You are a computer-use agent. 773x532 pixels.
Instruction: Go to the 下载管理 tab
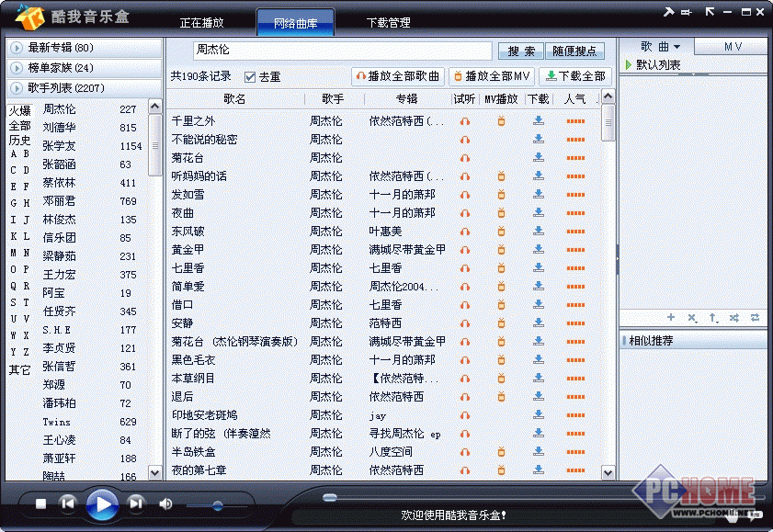click(389, 23)
